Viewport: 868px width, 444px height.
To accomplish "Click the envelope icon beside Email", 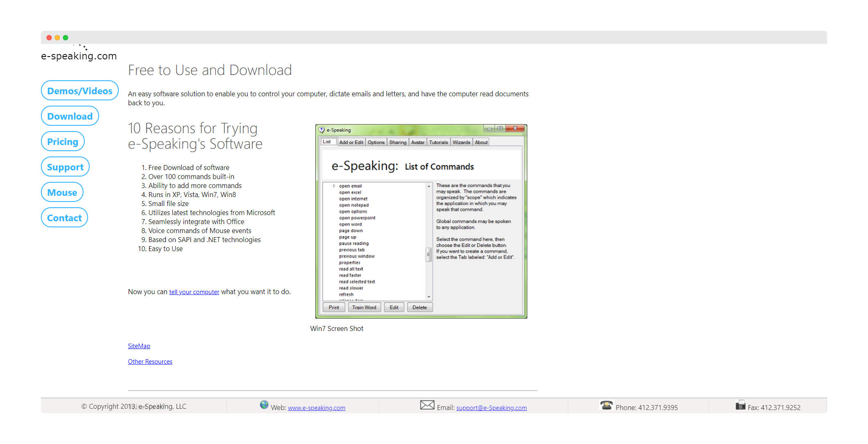I will point(427,405).
